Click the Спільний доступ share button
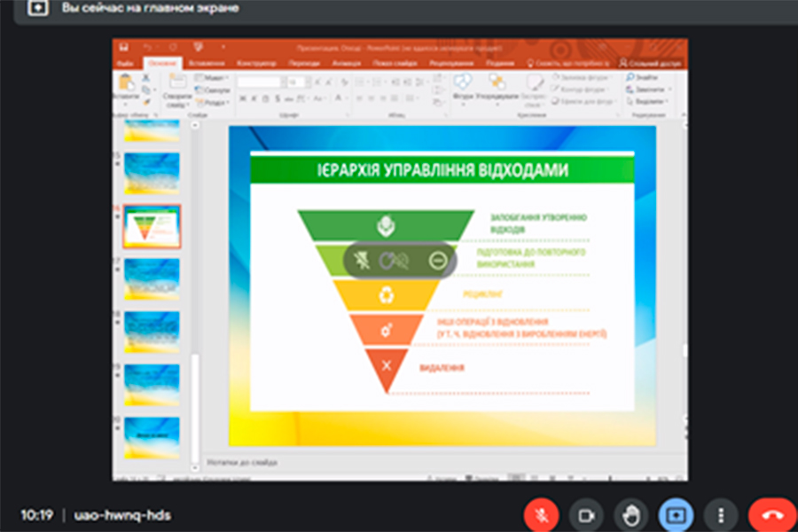Screen dimensions: 798x532 coord(650,63)
